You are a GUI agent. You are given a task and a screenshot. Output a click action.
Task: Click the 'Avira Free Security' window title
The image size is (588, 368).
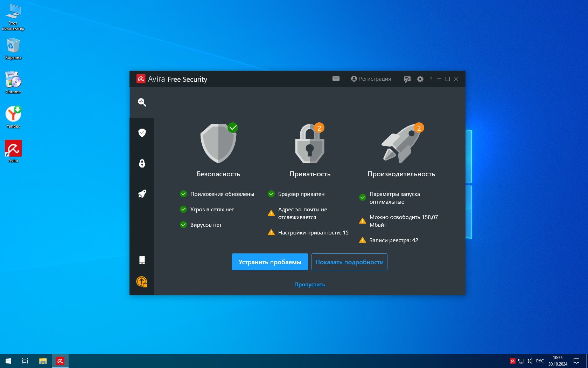(x=177, y=79)
